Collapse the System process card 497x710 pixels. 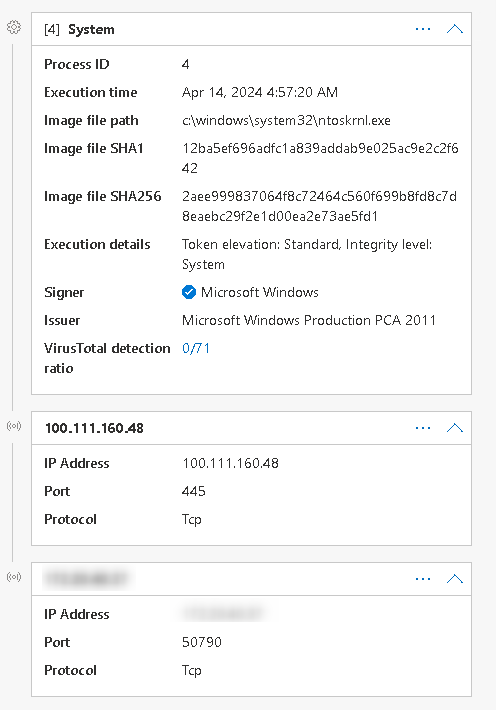coord(454,29)
